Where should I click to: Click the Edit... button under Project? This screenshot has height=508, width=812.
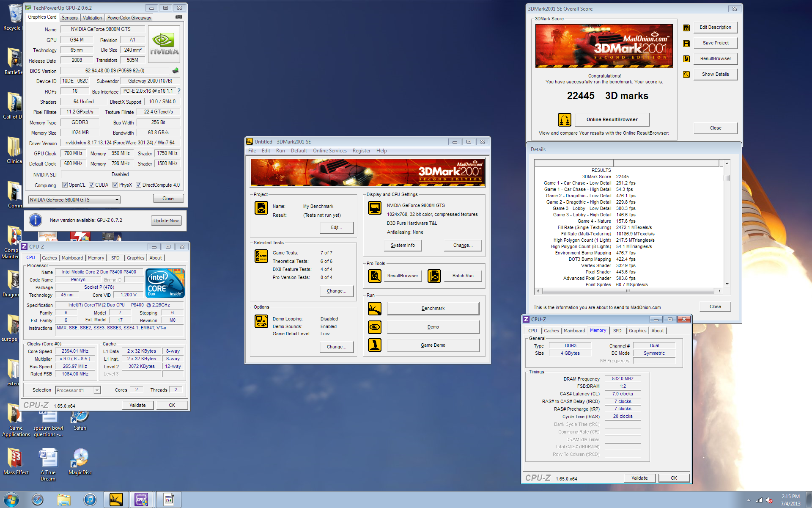click(337, 228)
